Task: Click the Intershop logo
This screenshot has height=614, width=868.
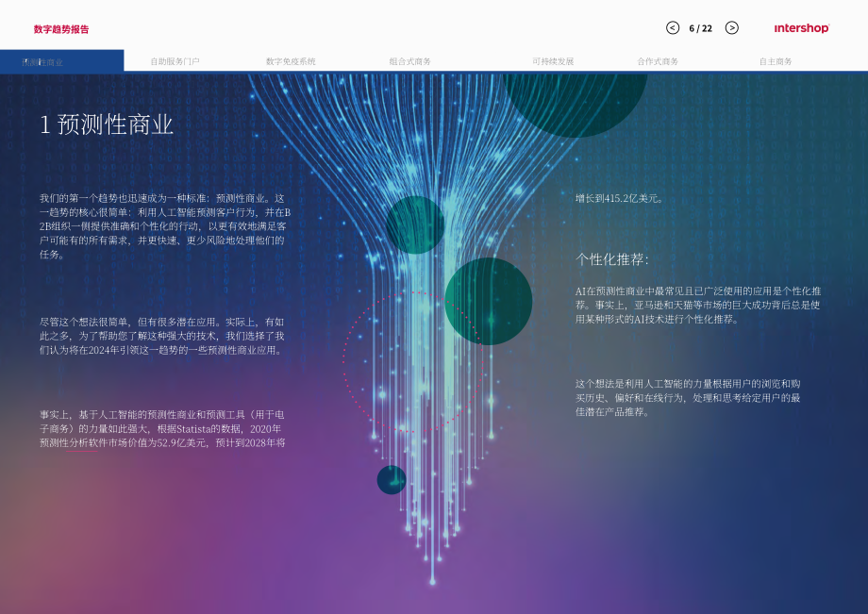Action: coord(802,28)
